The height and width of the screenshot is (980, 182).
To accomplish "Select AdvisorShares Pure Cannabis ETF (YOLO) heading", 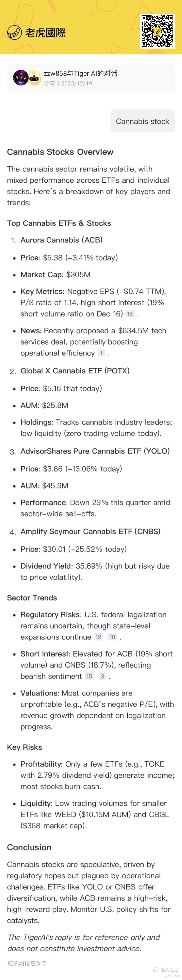I will click(95, 451).
